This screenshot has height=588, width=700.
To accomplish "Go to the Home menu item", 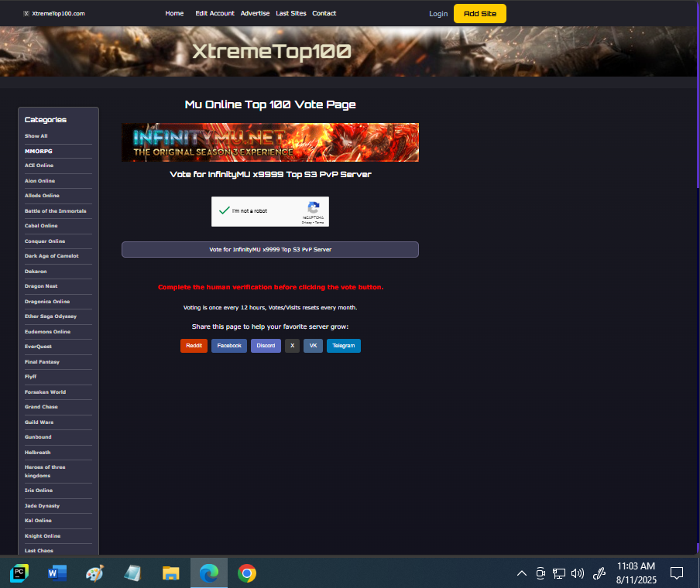I will 174,13.
